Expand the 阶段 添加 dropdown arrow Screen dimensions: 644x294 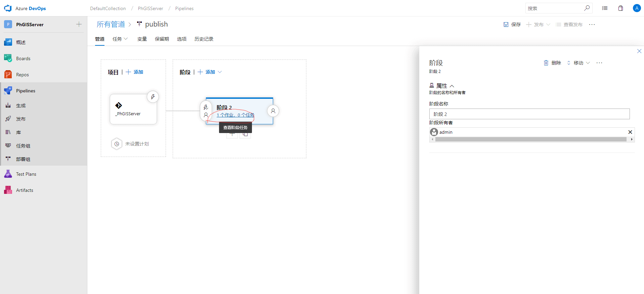click(x=220, y=72)
